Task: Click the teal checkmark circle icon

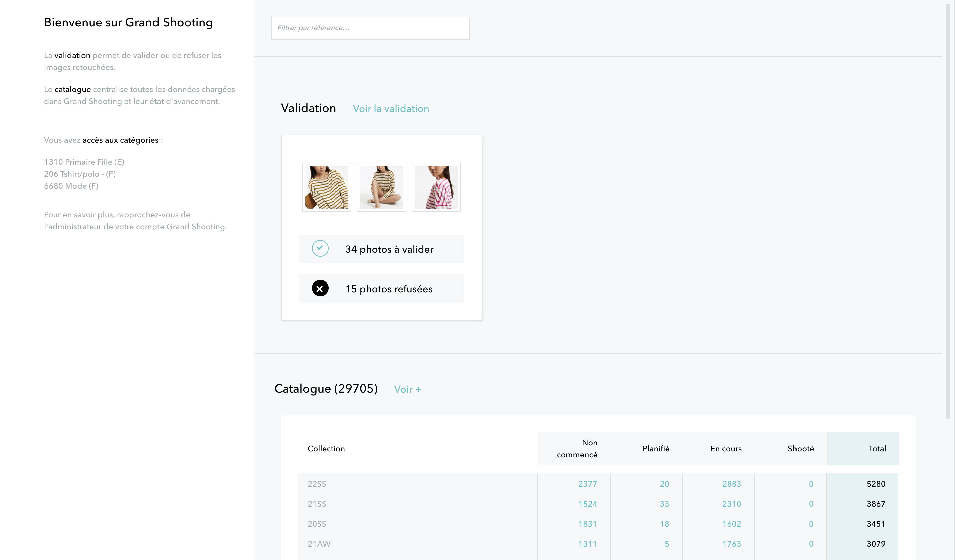Action: coord(320,248)
